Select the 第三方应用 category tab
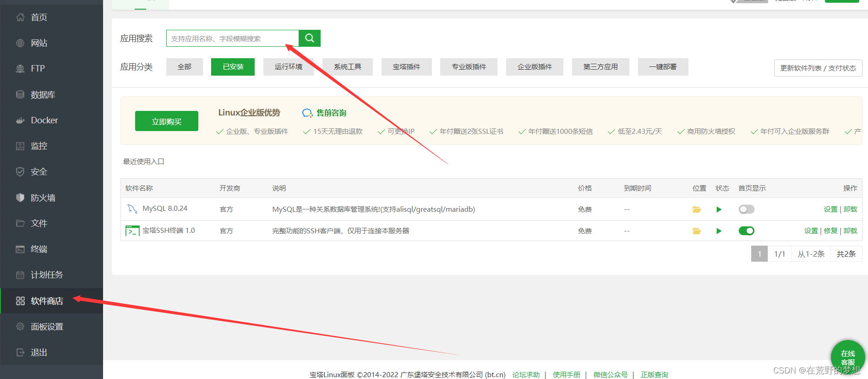The height and width of the screenshot is (379, 868). click(x=601, y=67)
